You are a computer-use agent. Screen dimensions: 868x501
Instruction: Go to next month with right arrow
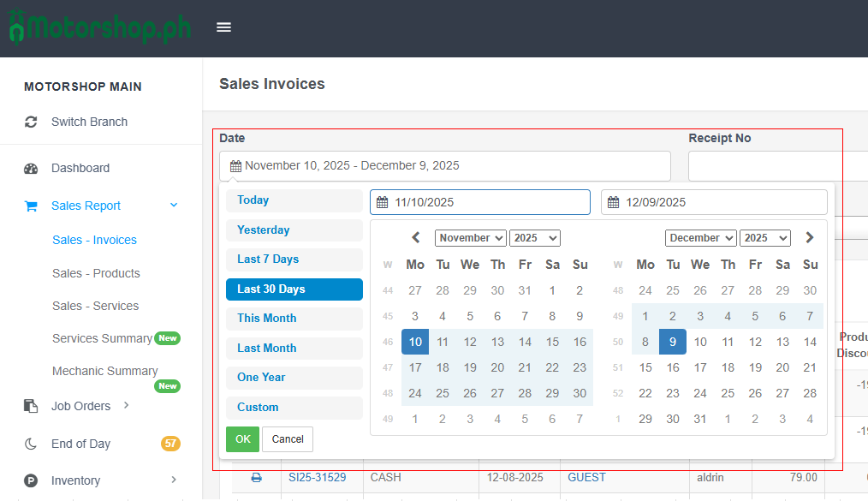(810, 238)
